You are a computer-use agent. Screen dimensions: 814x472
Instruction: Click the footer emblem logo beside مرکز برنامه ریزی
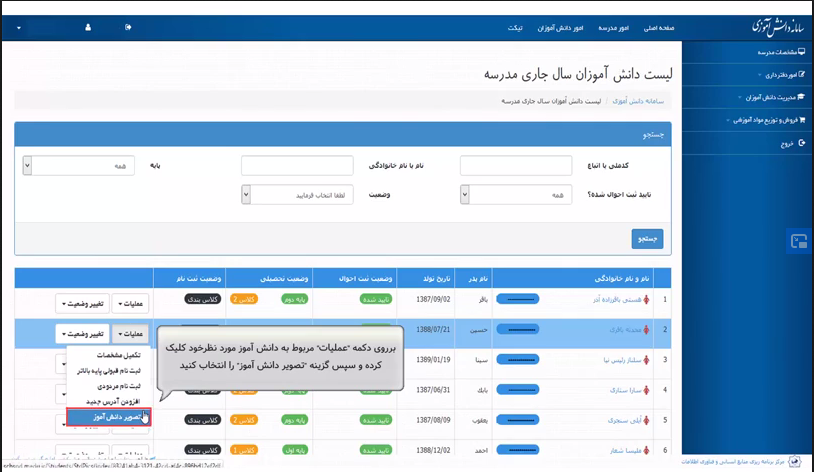point(794,461)
